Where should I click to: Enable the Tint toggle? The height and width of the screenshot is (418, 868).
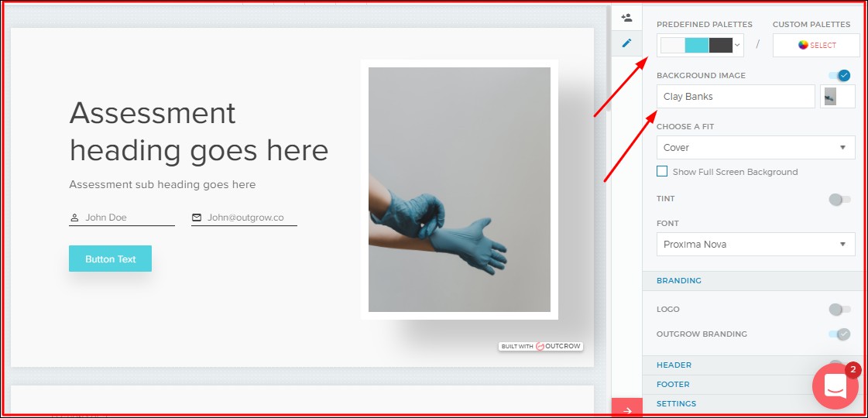[839, 199]
